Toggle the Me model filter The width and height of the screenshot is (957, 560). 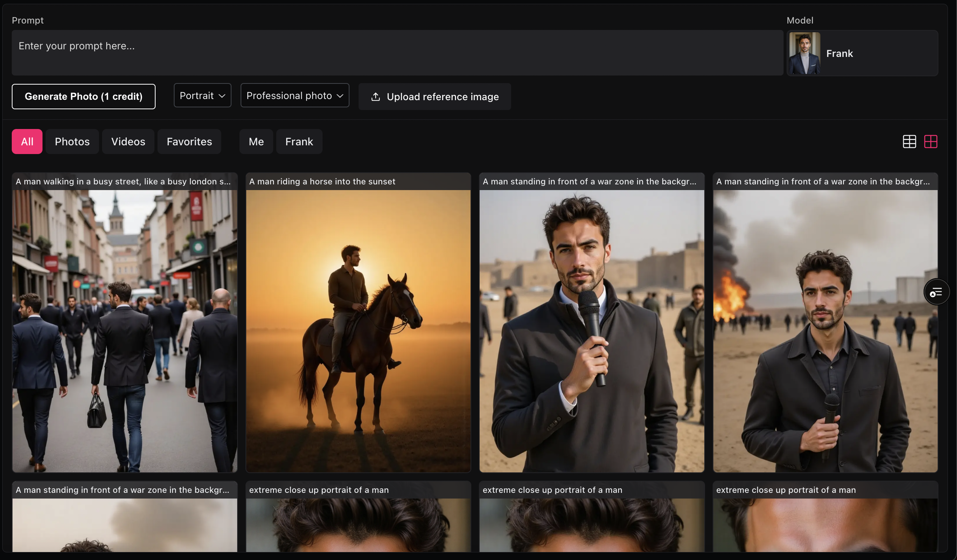pos(256,142)
